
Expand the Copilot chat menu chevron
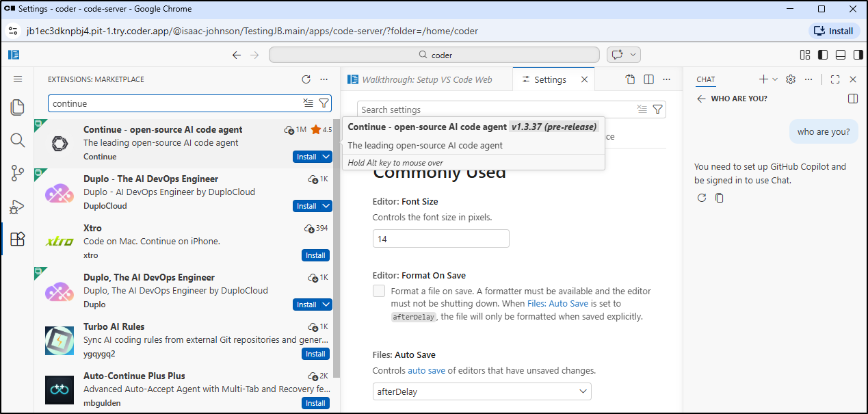point(633,55)
